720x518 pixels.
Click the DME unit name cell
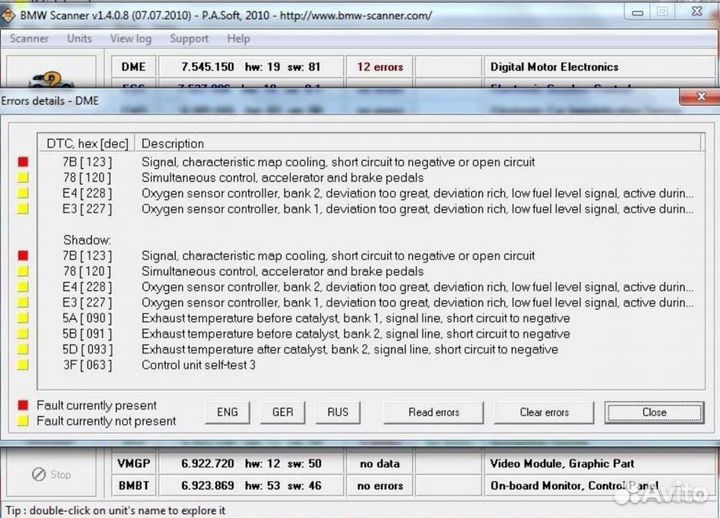tap(134, 67)
